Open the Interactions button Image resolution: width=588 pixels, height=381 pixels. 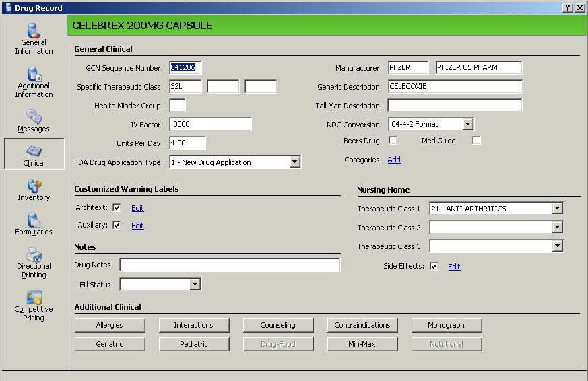(194, 325)
